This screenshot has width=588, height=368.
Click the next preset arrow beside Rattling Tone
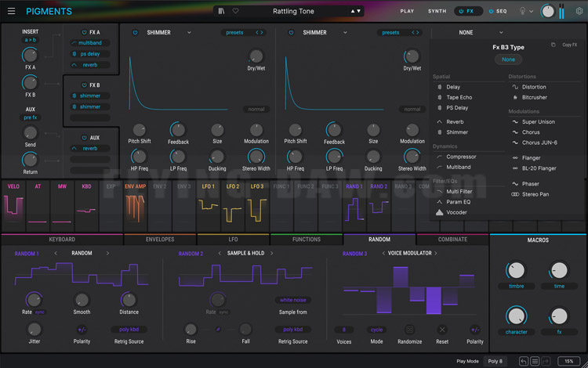359,11
